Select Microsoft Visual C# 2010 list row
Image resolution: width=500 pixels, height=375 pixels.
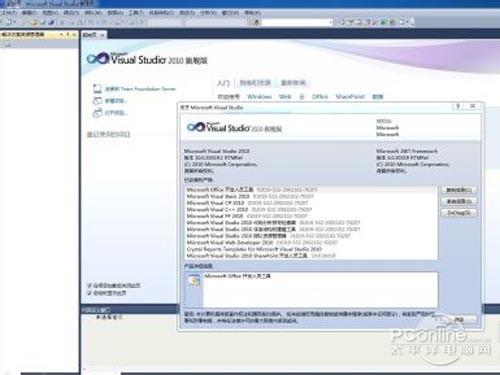tap(311, 203)
